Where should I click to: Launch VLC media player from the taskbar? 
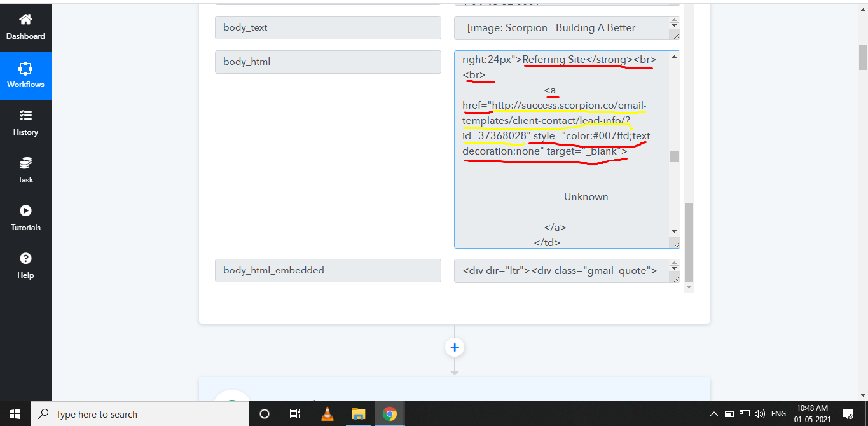327,414
